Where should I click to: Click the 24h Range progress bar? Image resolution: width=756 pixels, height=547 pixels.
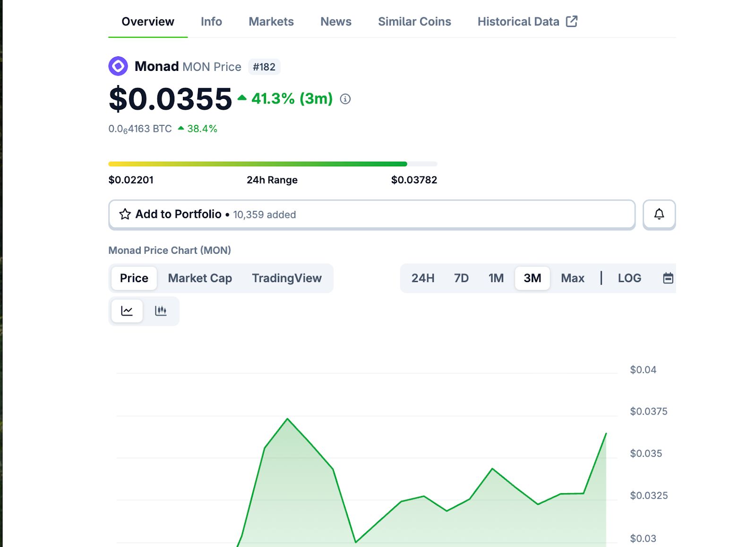pyautogui.click(x=273, y=164)
